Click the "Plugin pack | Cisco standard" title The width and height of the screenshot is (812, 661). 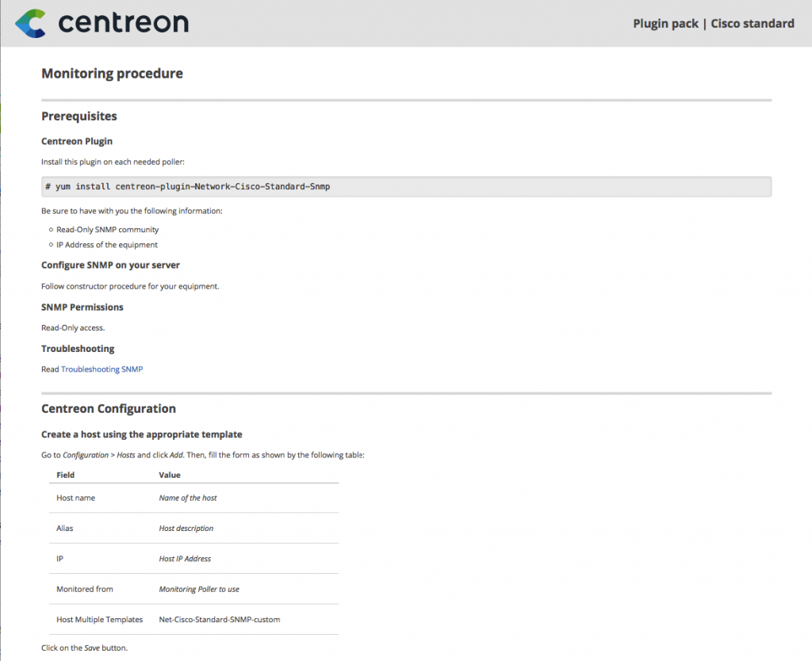pyautogui.click(x=714, y=24)
